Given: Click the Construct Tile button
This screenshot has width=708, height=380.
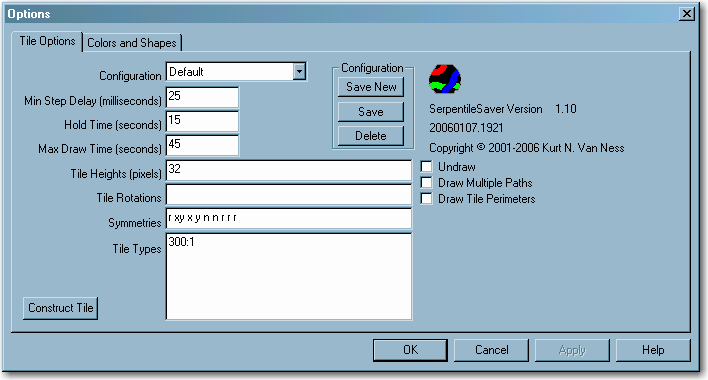Looking at the screenshot, I should point(61,308).
